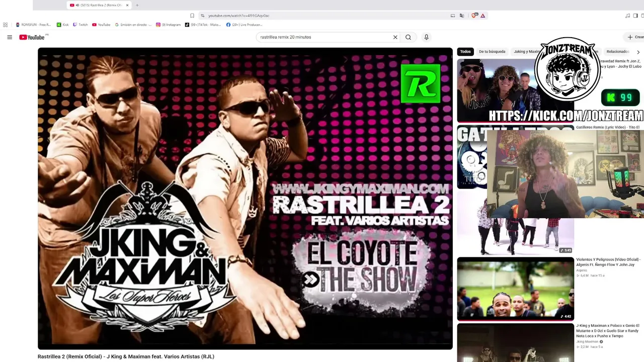644x362 pixels.
Task: Open a new browser tab
Action: click(137, 5)
